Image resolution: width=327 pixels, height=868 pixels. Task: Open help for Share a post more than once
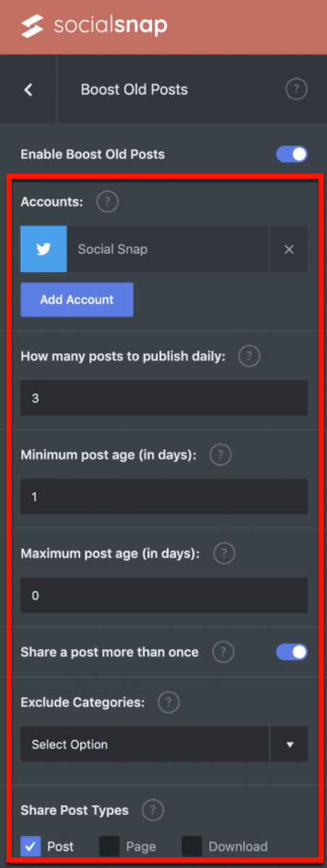(224, 652)
